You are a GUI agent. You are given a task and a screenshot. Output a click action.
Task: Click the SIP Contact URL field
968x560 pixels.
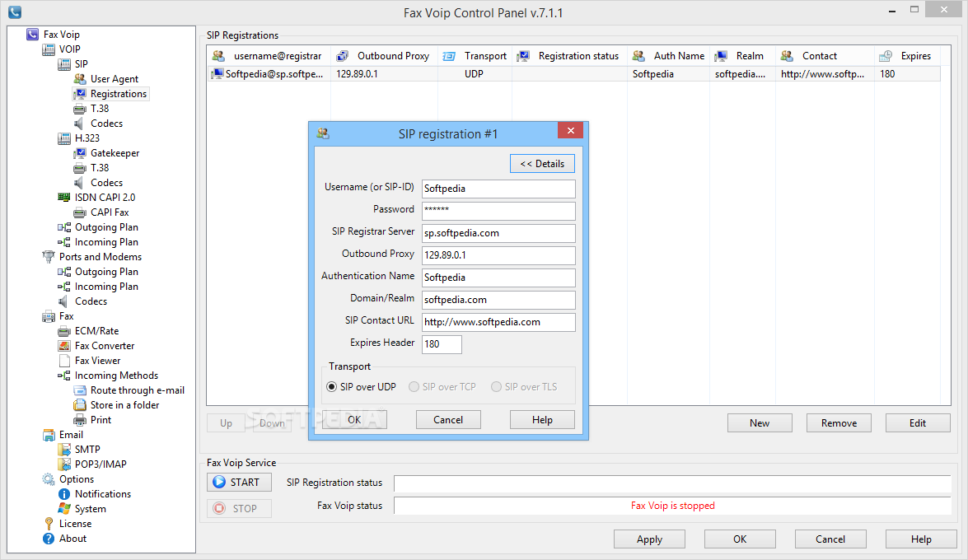point(498,322)
